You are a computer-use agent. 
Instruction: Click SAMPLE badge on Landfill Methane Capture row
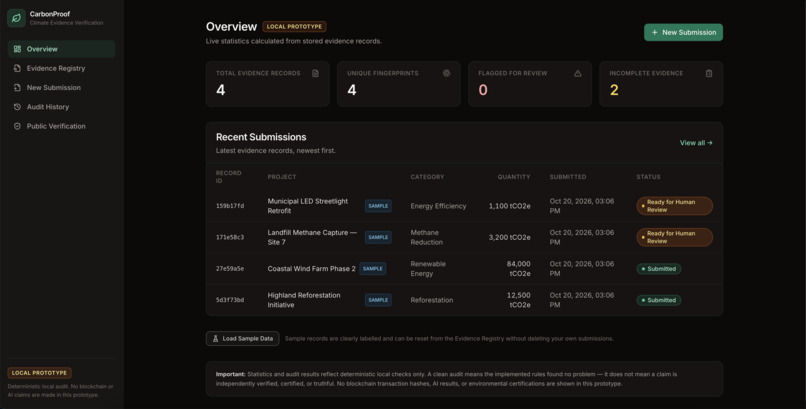378,237
